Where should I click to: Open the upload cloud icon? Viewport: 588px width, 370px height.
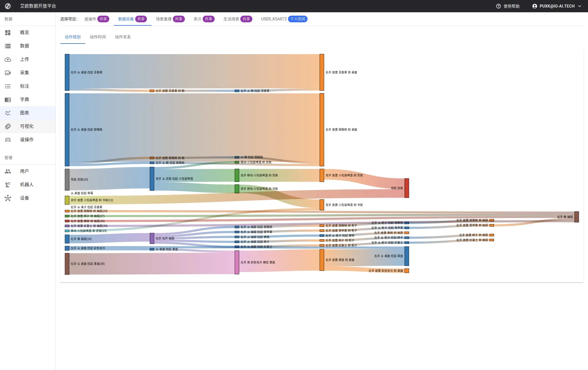tap(8, 59)
